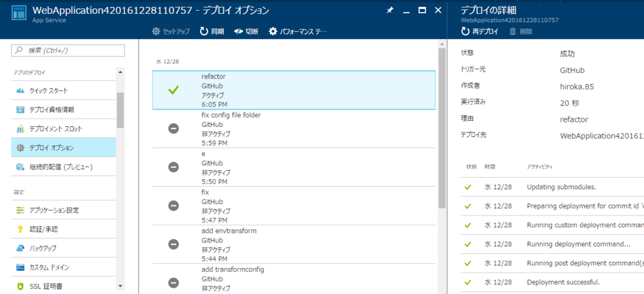
Task: Pin the blade with the pin icon
Action: (390, 11)
